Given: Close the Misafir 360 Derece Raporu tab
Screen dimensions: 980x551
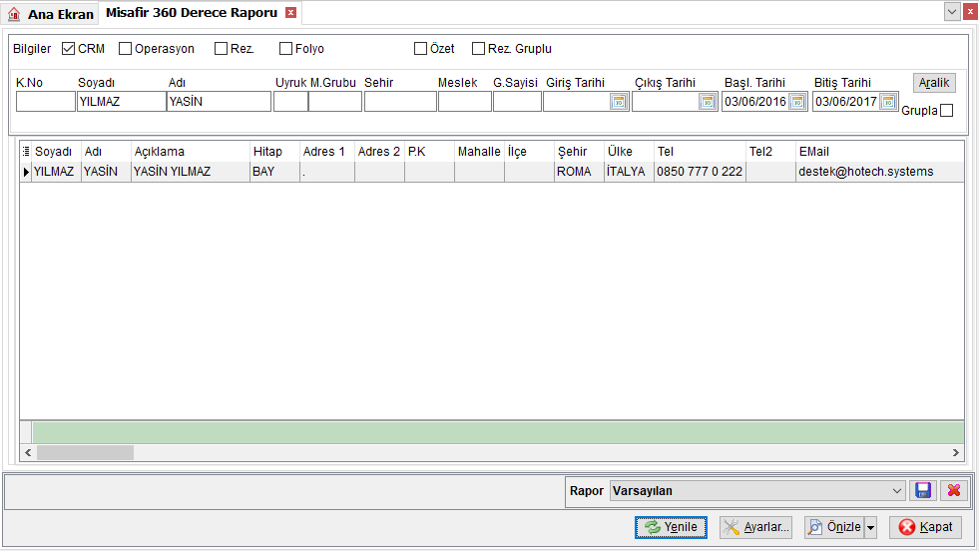Looking at the screenshot, I should tap(290, 13).
